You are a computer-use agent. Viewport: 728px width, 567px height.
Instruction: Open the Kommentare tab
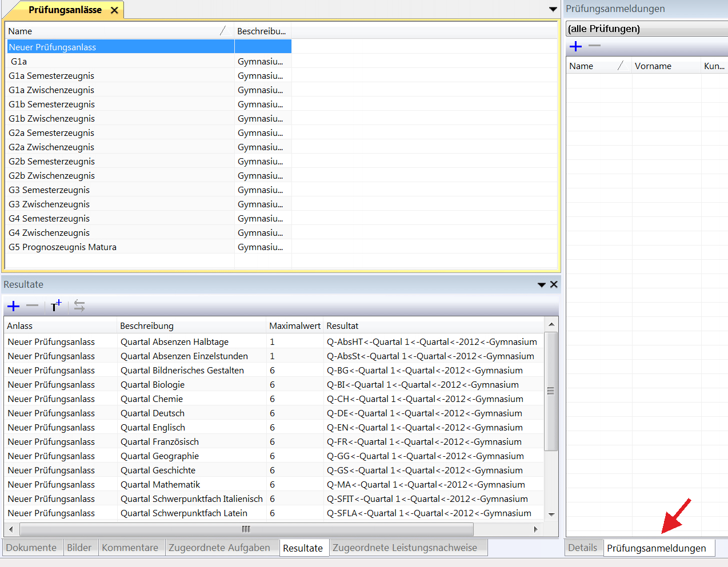[x=130, y=548]
